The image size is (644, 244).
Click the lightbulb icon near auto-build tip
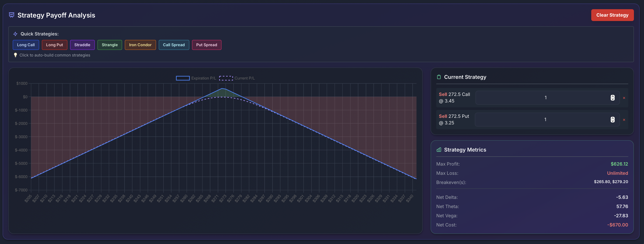coord(16,55)
